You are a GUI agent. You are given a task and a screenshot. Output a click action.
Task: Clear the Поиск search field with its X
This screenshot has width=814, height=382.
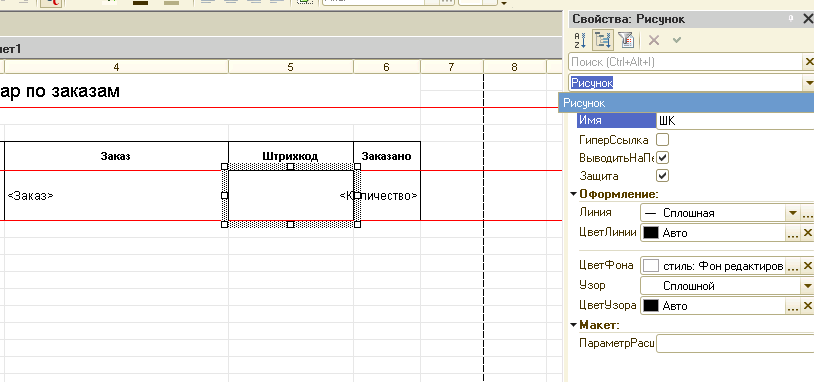point(809,62)
